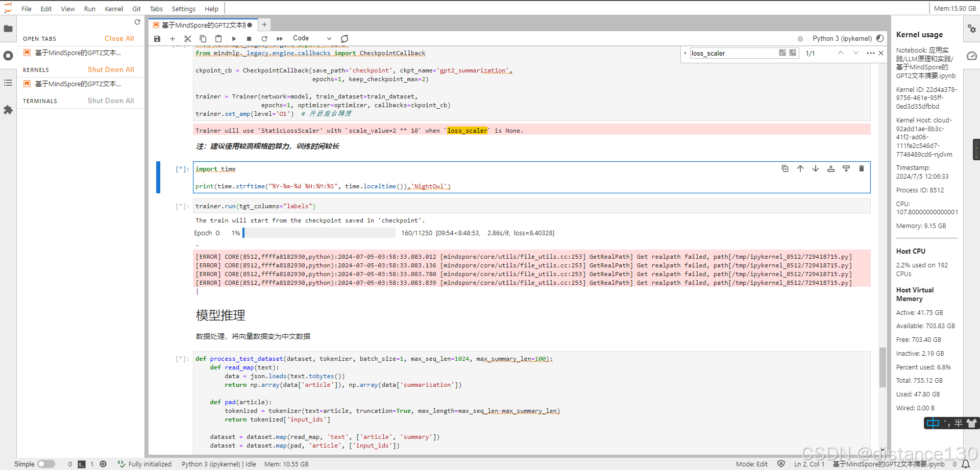Run the selected cell with play icon

[234, 39]
